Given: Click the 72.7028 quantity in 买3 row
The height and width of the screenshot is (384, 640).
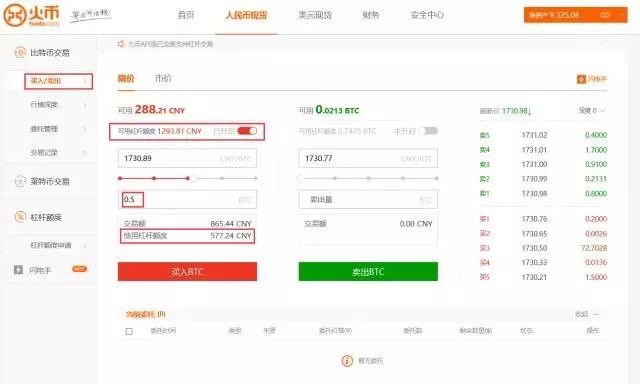Looking at the screenshot, I should coord(594,248).
